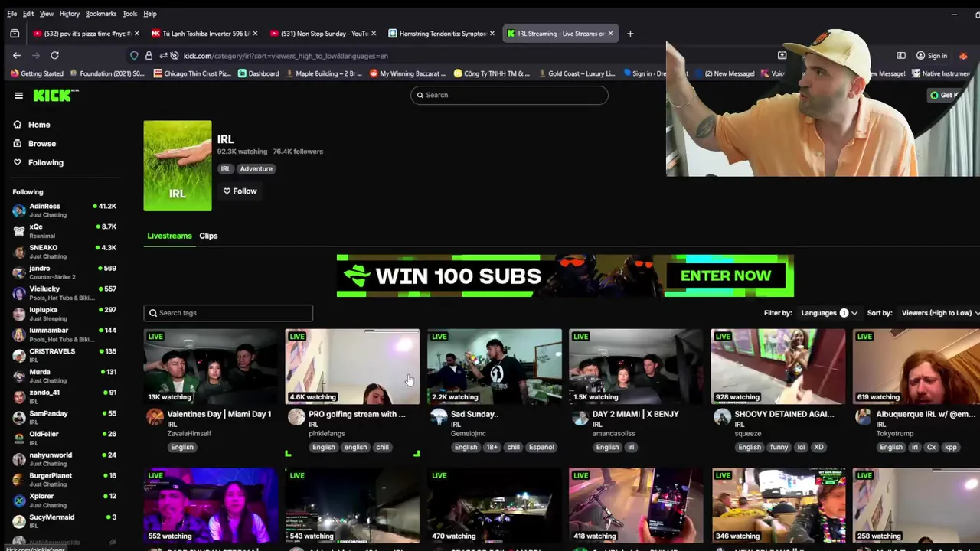Click luplupka channel avatar

19,314
